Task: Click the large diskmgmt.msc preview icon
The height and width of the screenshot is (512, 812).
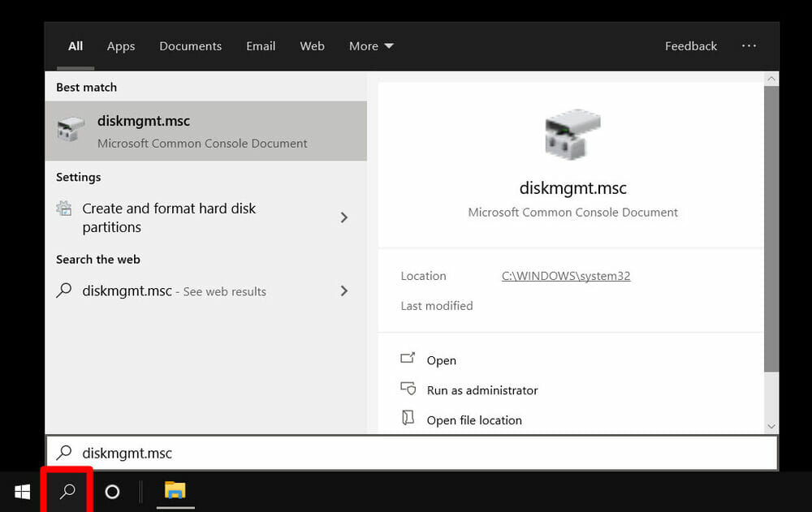Action: click(x=572, y=132)
